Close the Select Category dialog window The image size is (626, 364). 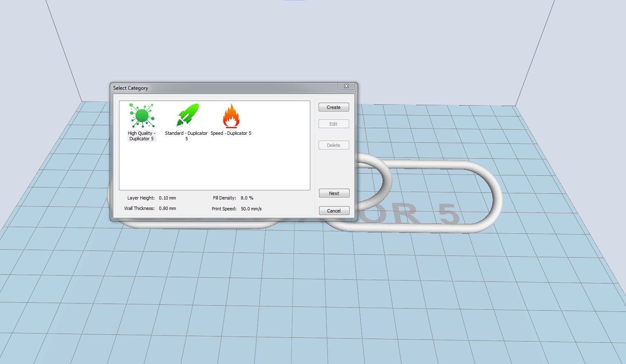346,86
